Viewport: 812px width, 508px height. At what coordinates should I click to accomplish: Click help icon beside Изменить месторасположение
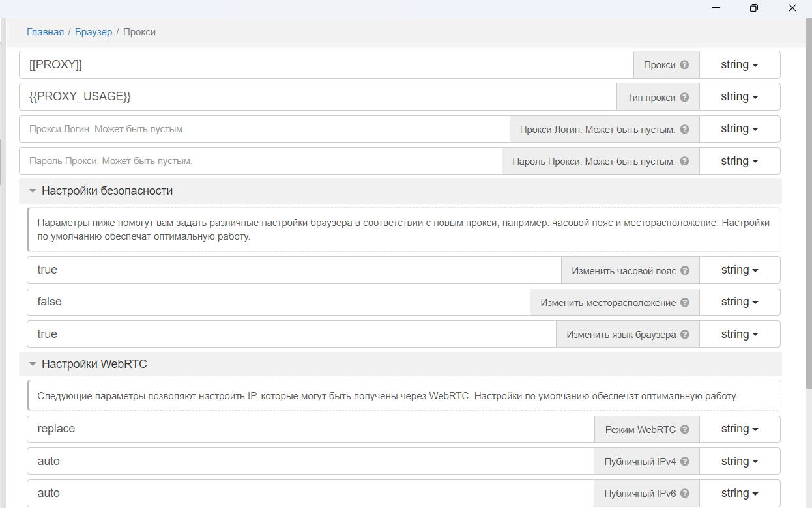pyautogui.click(x=684, y=302)
